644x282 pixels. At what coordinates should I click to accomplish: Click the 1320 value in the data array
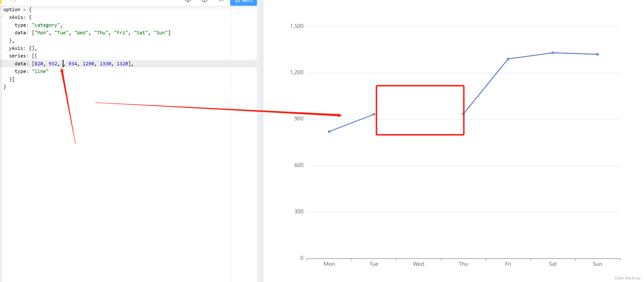pos(122,64)
